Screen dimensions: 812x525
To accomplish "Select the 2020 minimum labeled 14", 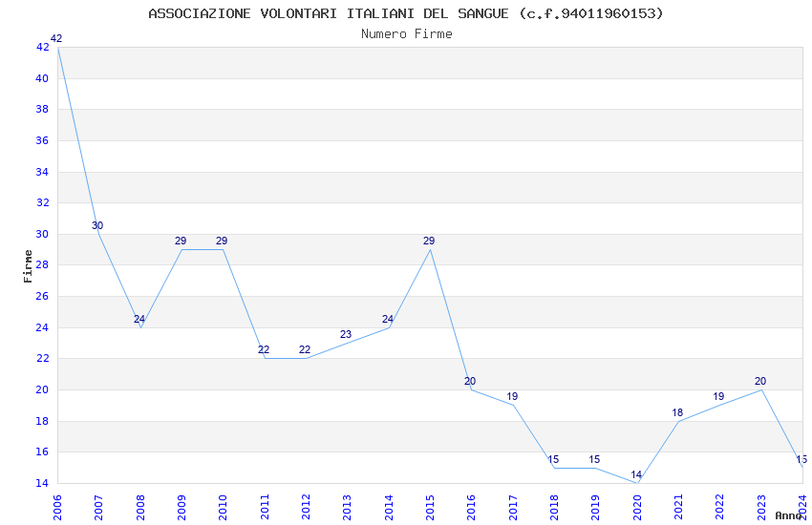I will pos(636,474).
